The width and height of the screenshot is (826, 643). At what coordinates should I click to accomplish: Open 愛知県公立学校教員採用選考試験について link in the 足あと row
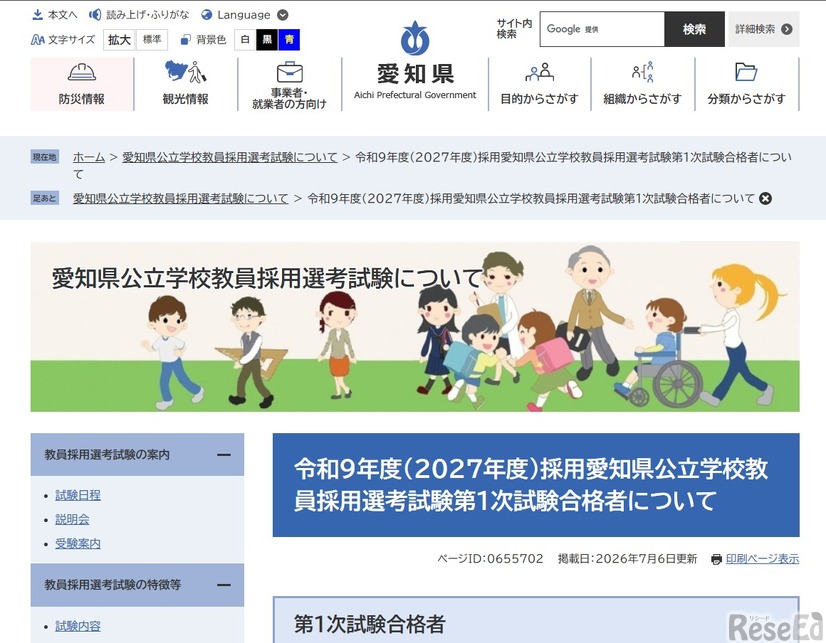(x=181, y=199)
